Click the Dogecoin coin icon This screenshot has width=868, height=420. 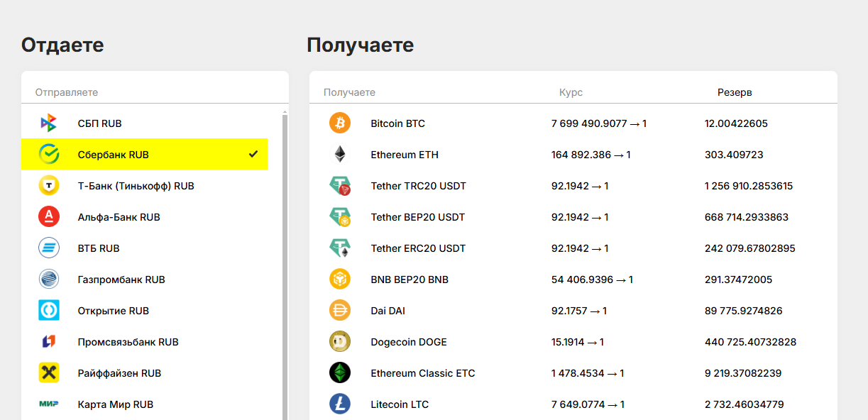coord(340,342)
